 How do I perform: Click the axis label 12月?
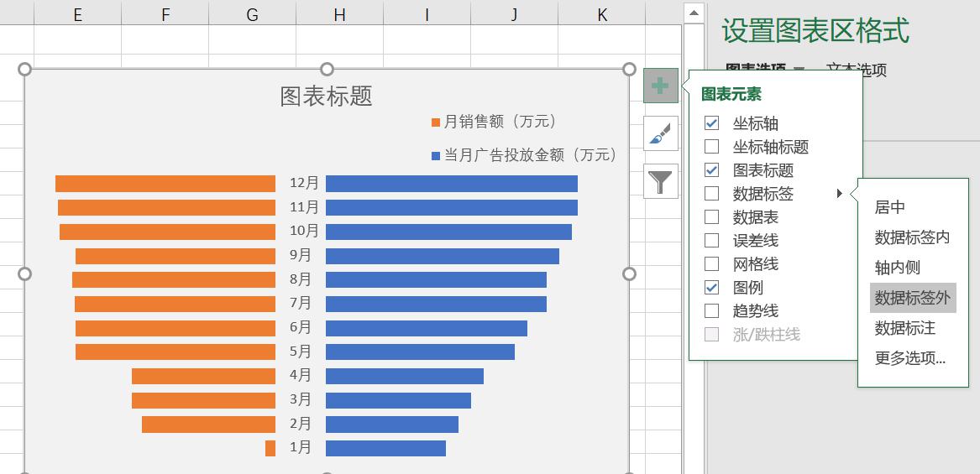(x=304, y=183)
